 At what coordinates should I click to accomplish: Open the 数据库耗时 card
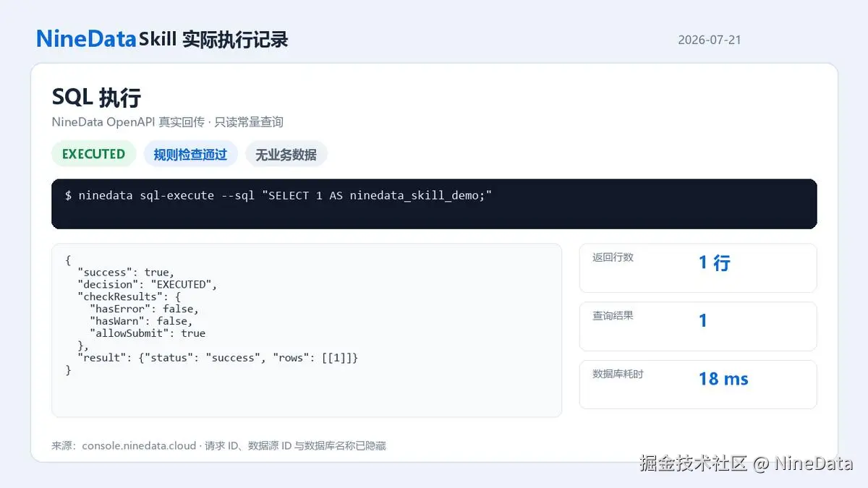click(698, 385)
